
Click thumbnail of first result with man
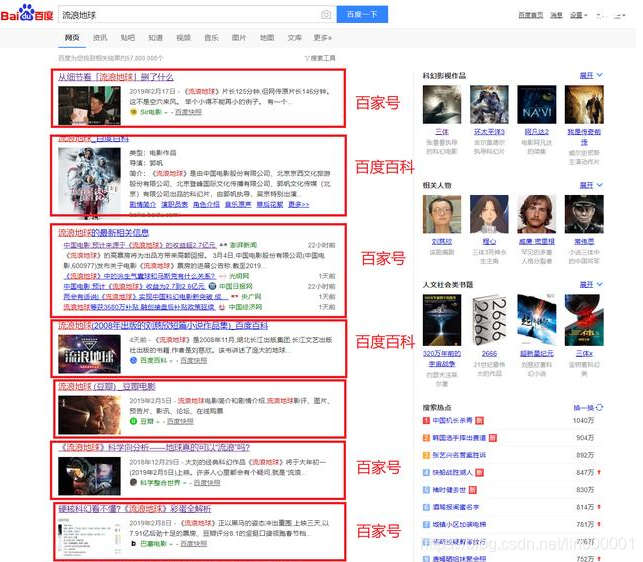pyautogui.click(x=89, y=105)
